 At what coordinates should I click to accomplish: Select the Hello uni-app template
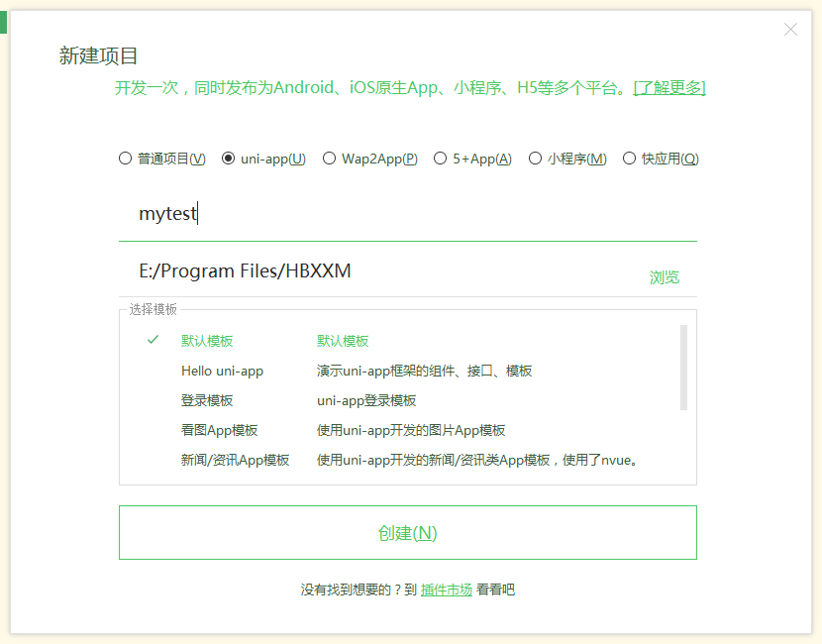222,372
